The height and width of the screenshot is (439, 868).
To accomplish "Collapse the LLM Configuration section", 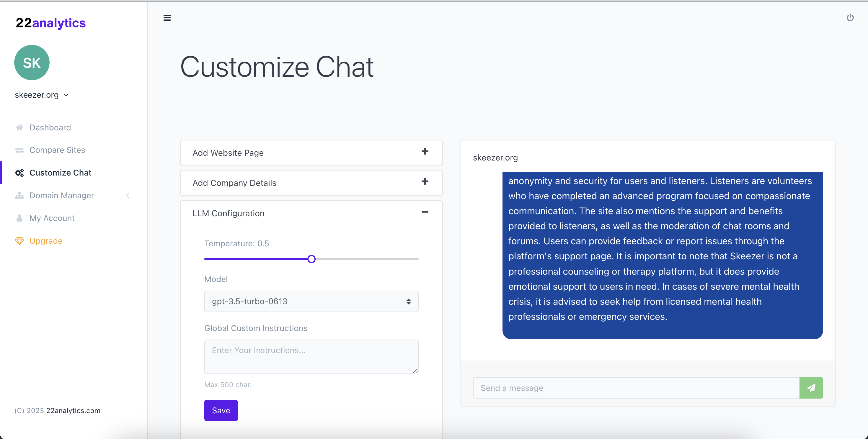I will 425,212.
